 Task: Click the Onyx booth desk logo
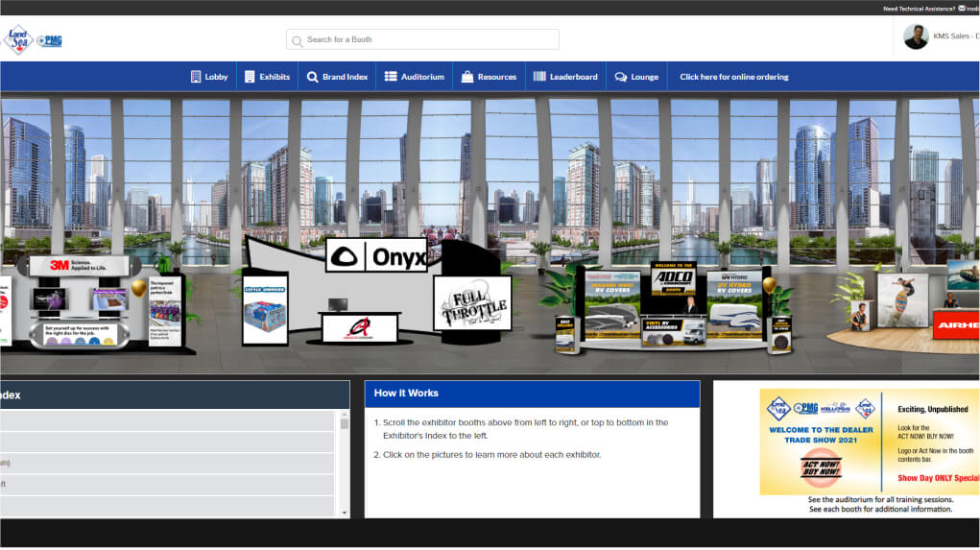(x=359, y=328)
